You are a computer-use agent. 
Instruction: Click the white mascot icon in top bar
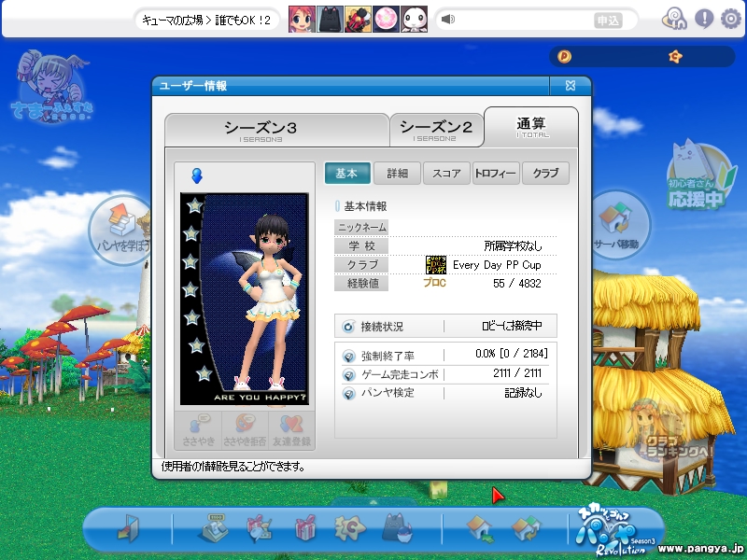pos(414,20)
